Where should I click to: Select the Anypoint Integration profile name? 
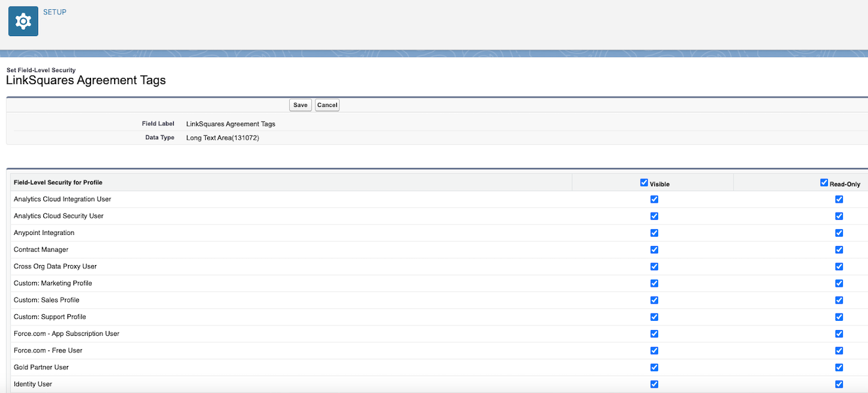coord(44,233)
